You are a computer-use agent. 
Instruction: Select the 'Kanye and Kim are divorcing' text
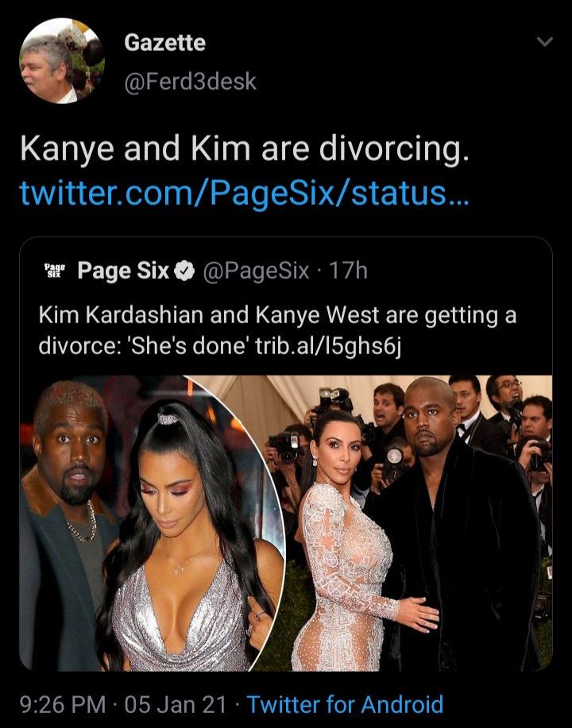245,148
